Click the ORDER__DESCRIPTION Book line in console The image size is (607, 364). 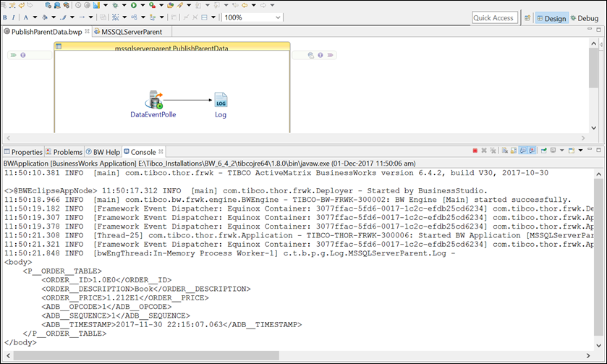(x=146, y=289)
